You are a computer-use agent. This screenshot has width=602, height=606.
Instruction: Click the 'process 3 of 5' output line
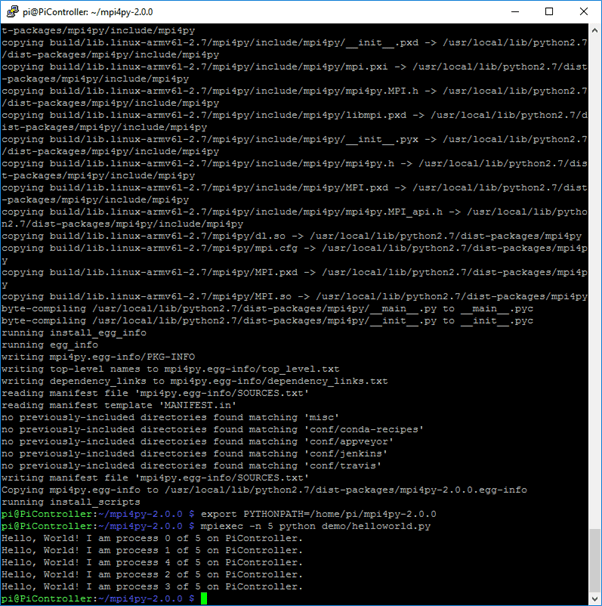click(152, 586)
